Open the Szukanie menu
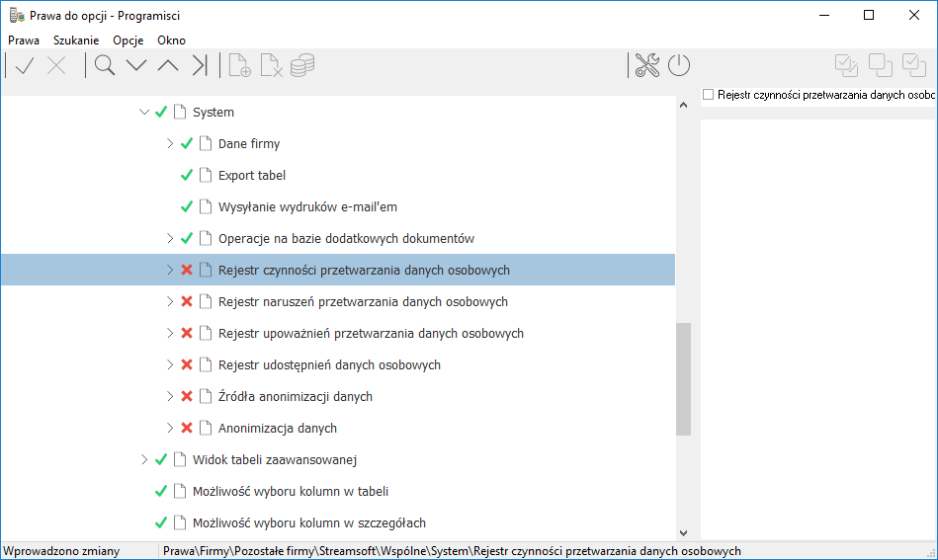The height and width of the screenshot is (560, 938). [76, 40]
